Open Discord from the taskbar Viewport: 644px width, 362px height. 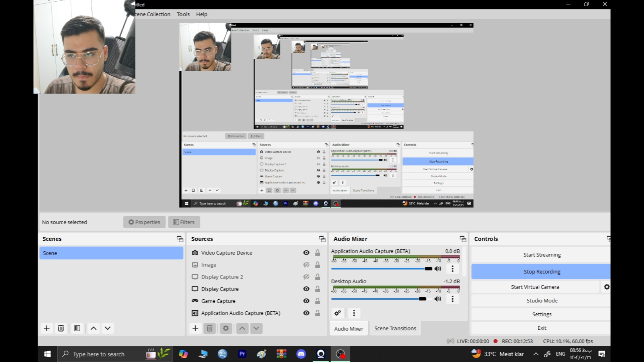coord(301,354)
